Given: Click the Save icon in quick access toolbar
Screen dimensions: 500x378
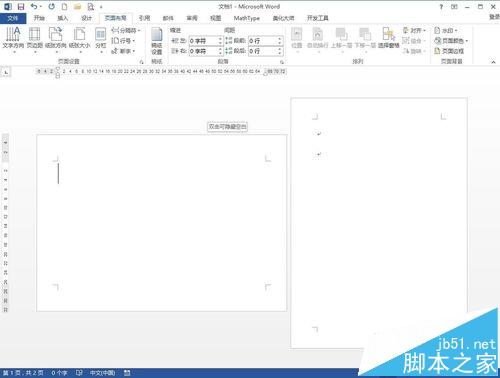Looking at the screenshot, I should 21,7.
